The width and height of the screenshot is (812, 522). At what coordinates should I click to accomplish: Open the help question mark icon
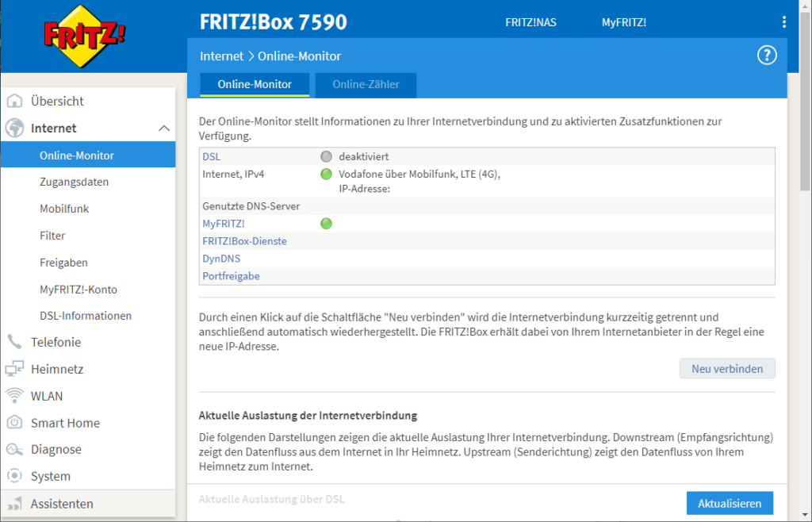pos(767,55)
